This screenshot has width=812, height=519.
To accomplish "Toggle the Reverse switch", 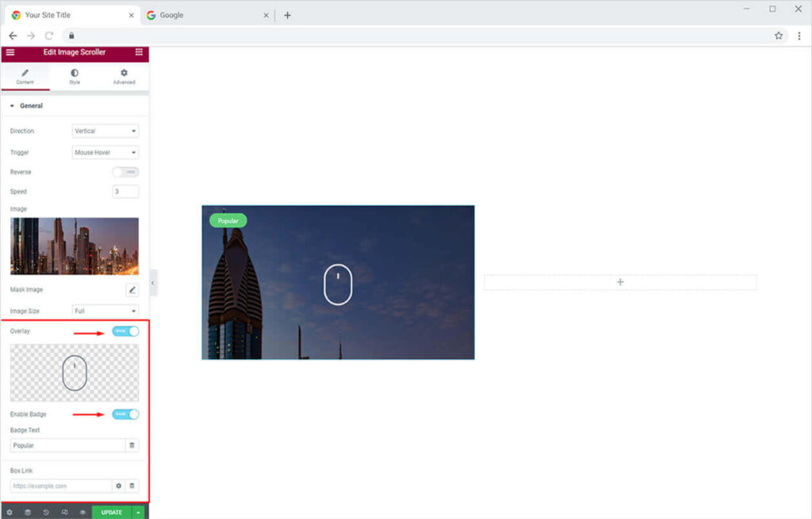I will (x=125, y=172).
